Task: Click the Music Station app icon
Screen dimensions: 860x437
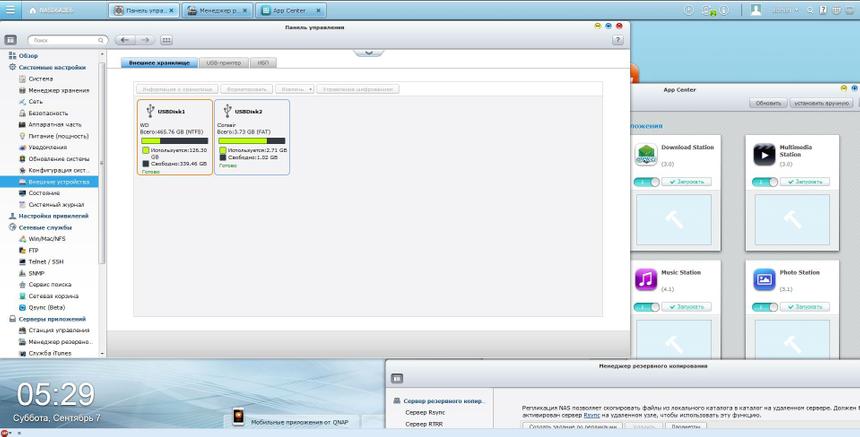Action: 646,278
